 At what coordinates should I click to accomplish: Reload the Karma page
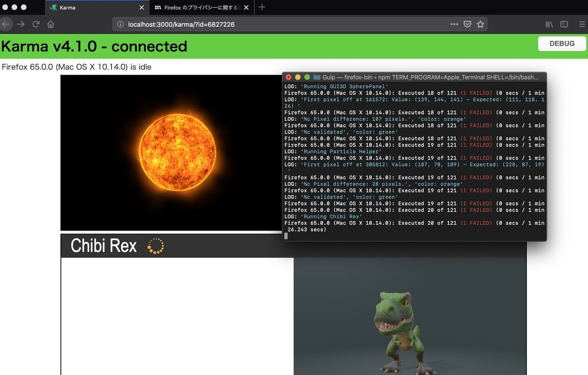point(36,24)
